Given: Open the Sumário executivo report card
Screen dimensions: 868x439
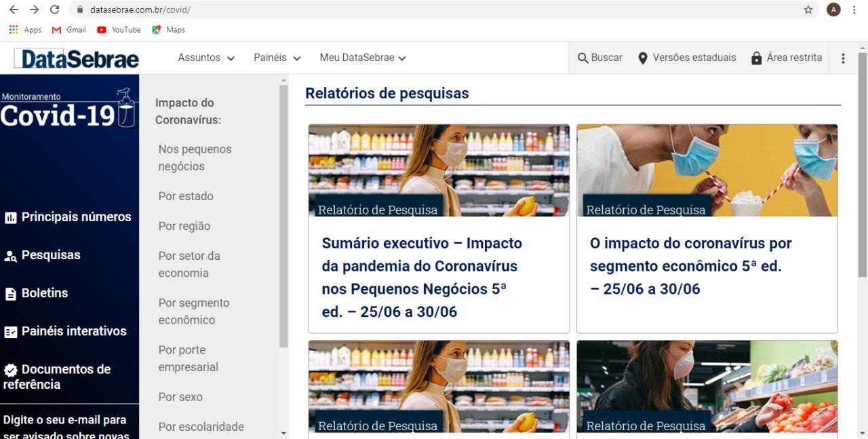Looking at the screenshot, I should click(x=422, y=278).
